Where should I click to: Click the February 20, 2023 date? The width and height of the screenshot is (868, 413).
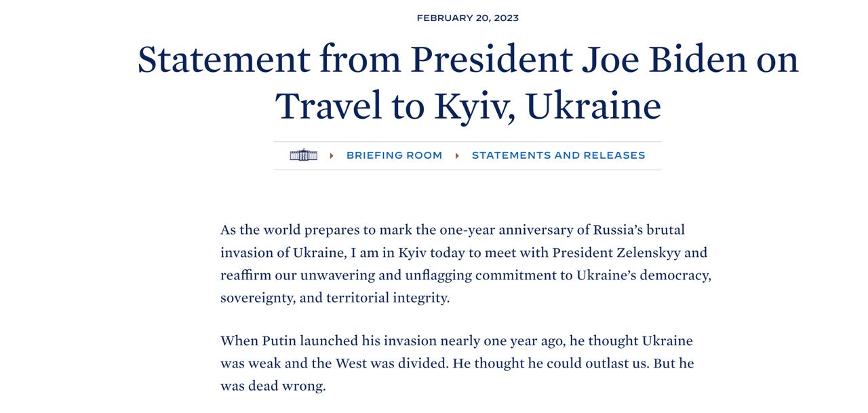point(468,18)
